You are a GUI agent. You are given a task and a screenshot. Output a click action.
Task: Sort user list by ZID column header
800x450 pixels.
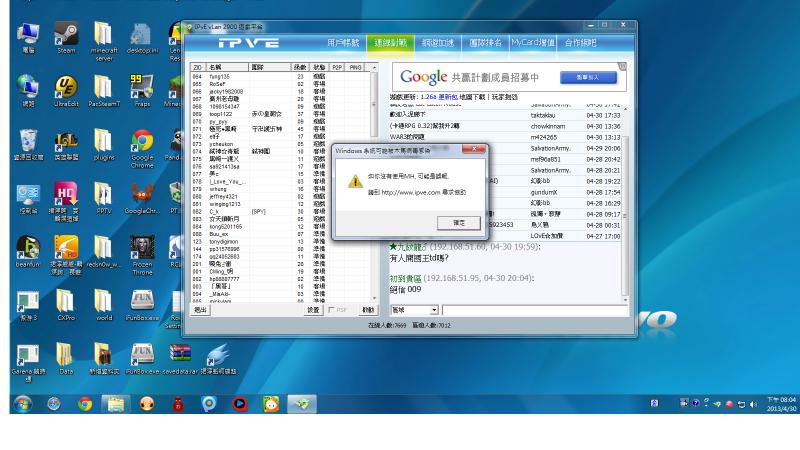[x=197, y=67]
